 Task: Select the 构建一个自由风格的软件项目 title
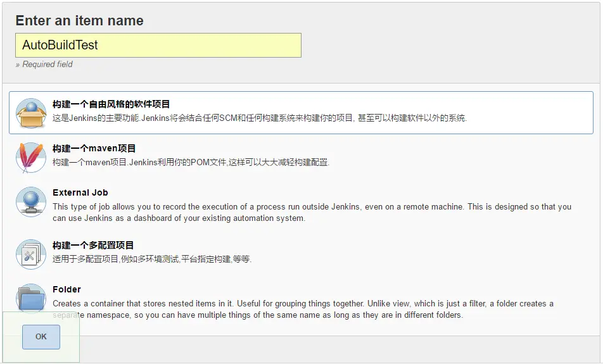pos(111,104)
